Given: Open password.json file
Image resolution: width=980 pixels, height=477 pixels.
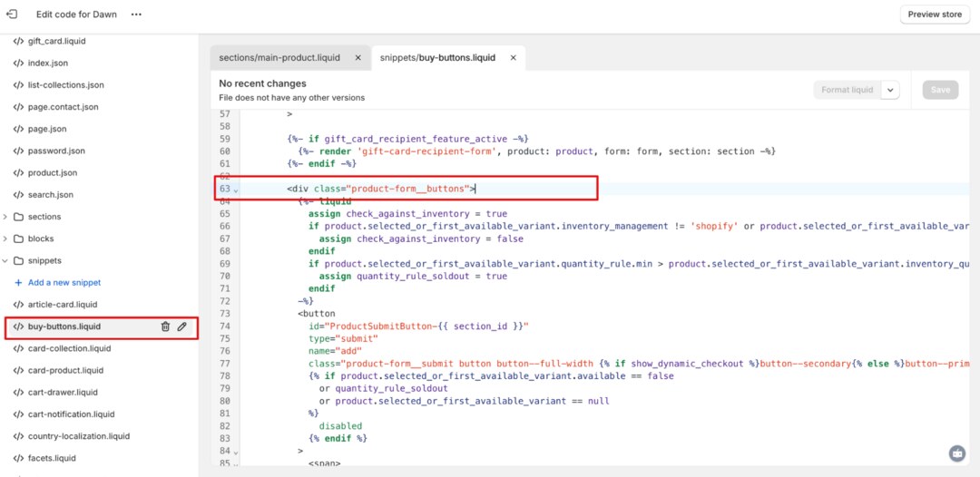Looking at the screenshot, I should coord(56,151).
